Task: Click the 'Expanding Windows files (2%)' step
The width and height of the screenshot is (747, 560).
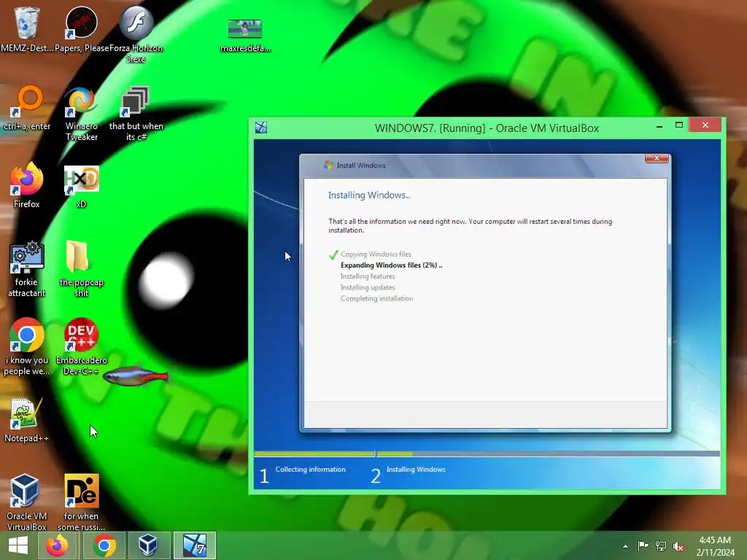Action: click(391, 265)
